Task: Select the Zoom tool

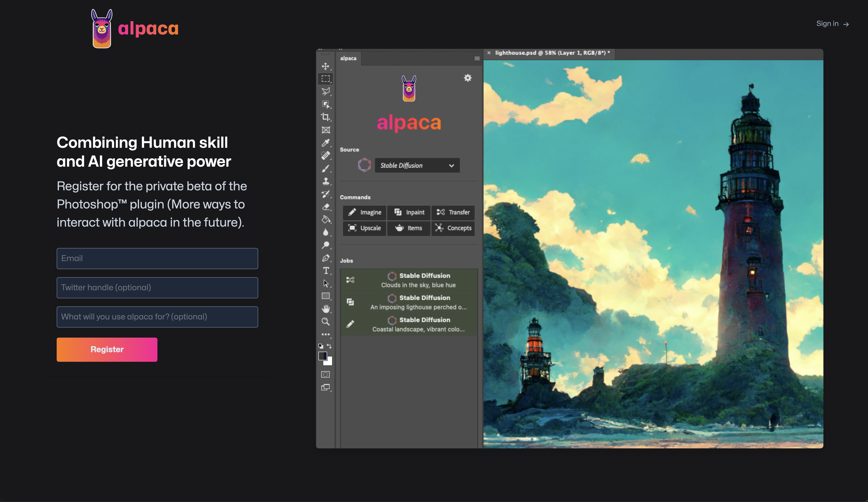Action: 325,321
